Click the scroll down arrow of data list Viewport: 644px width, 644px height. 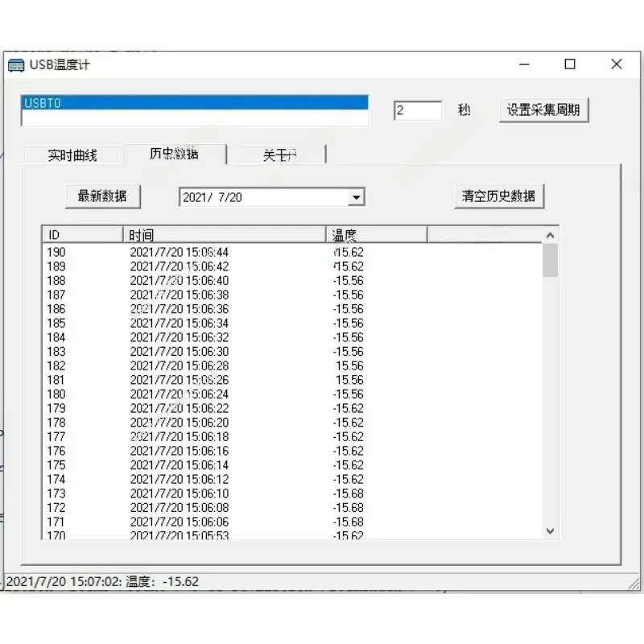(550, 531)
